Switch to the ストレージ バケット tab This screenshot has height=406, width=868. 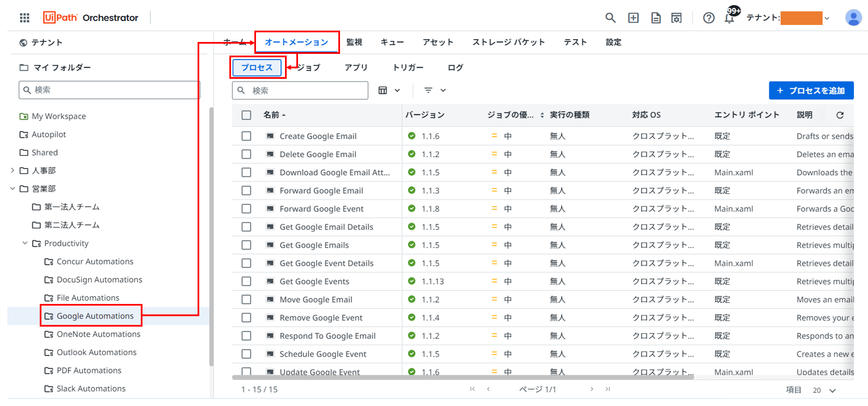point(509,43)
